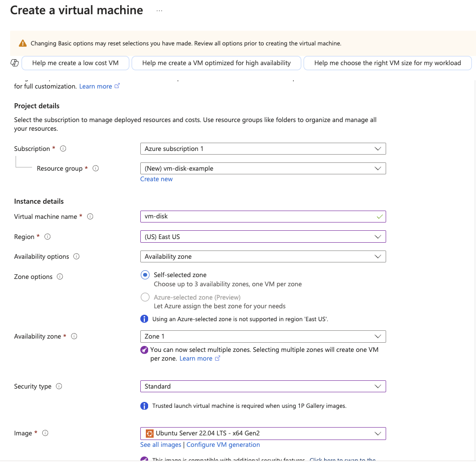Open the Availability options dropdown

pos(263,256)
